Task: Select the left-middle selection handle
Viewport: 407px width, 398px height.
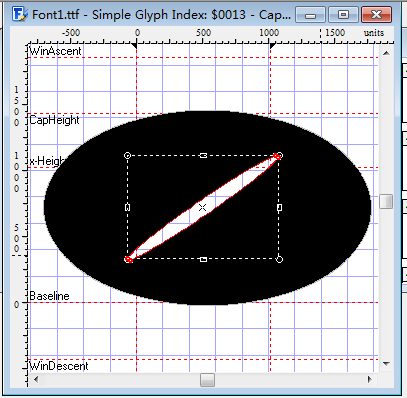Action: point(127,207)
